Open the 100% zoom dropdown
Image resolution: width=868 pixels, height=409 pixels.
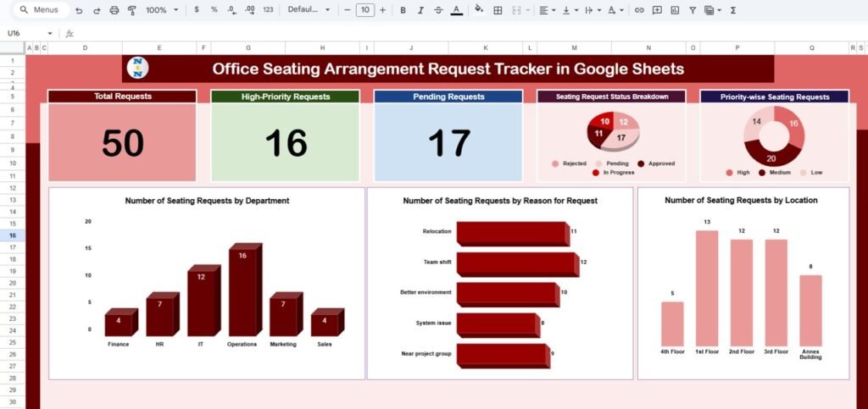tap(162, 10)
